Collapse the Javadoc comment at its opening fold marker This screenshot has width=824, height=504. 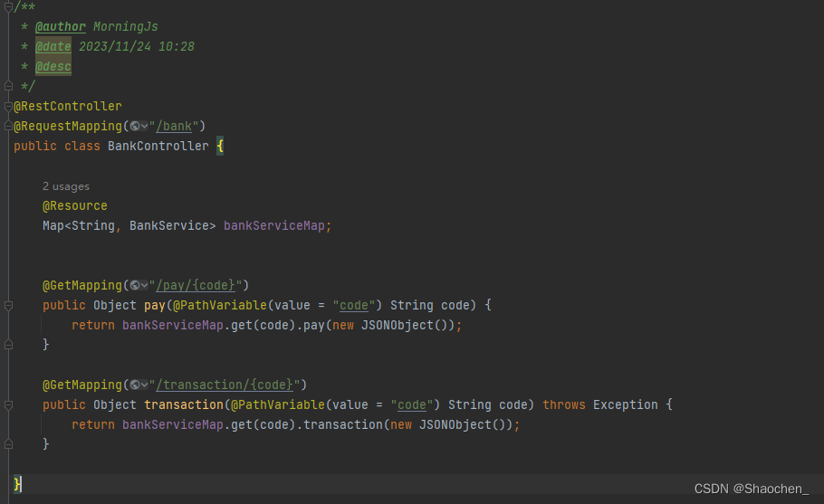[x=8, y=7]
